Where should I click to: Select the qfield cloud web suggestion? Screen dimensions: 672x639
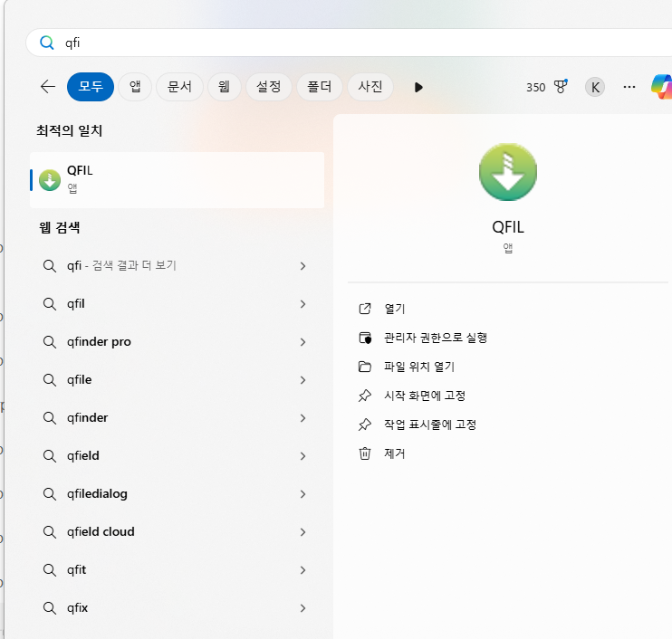pyautogui.click(x=177, y=532)
